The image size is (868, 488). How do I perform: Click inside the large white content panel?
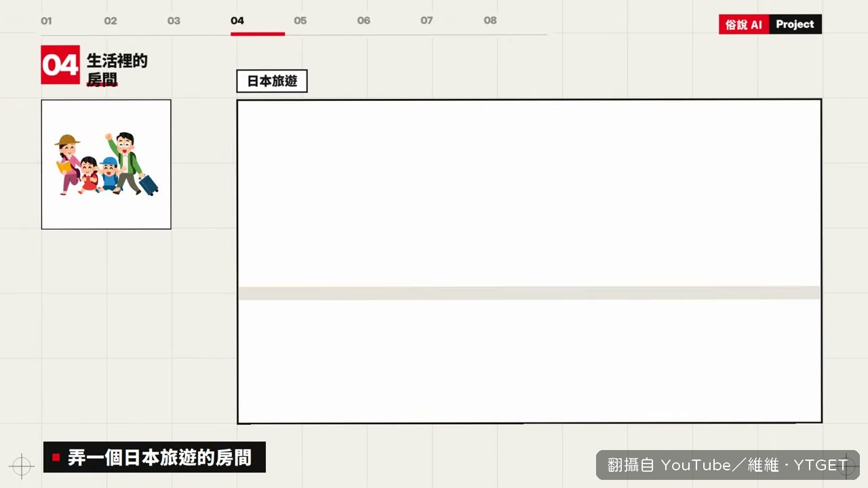(529, 262)
